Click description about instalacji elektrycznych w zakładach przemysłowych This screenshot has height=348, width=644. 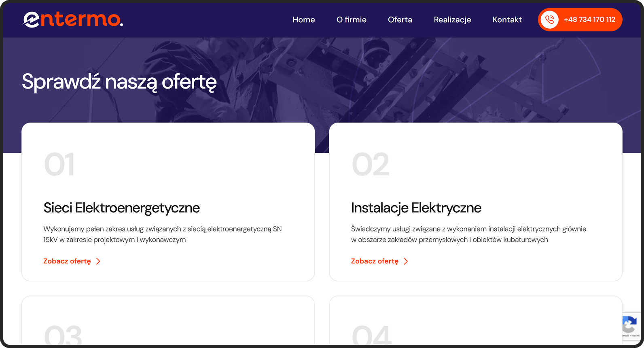coord(469,234)
